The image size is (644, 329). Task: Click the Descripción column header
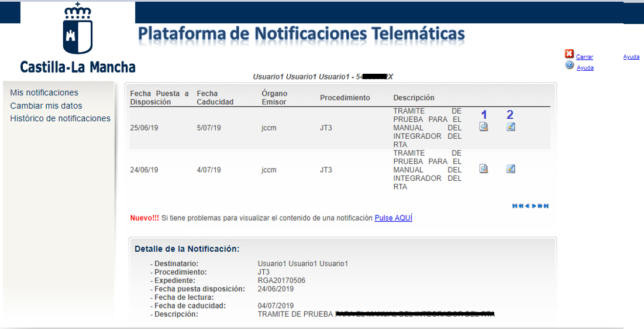tap(414, 97)
